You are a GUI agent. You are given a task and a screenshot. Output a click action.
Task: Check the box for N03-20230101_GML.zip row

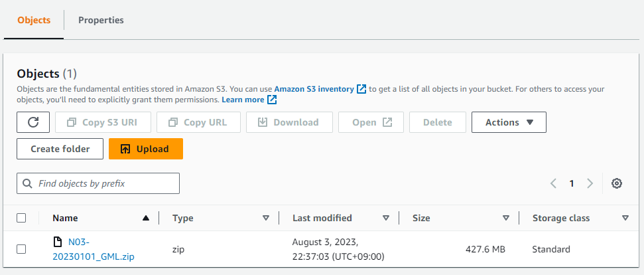21,249
